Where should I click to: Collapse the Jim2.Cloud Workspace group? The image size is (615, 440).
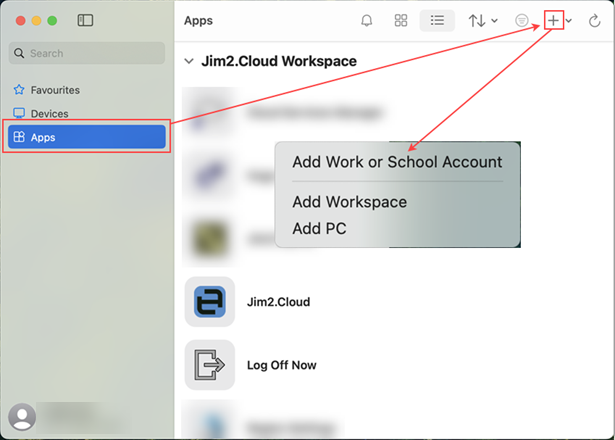tap(189, 61)
